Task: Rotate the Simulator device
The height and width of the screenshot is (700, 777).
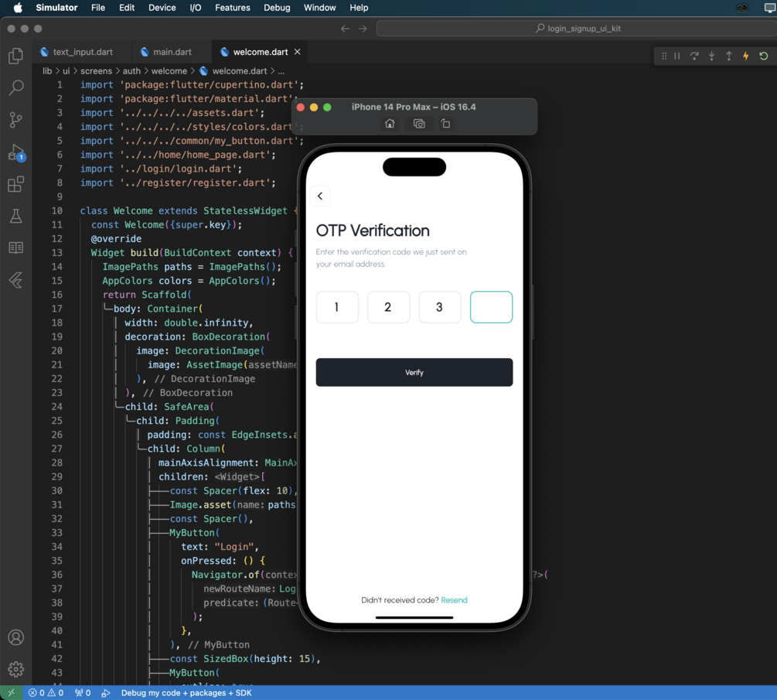Action: point(445,124)
